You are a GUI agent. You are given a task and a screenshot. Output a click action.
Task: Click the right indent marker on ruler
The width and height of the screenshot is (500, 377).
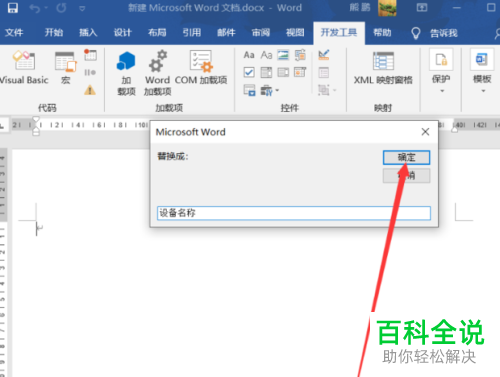[454, 130]
